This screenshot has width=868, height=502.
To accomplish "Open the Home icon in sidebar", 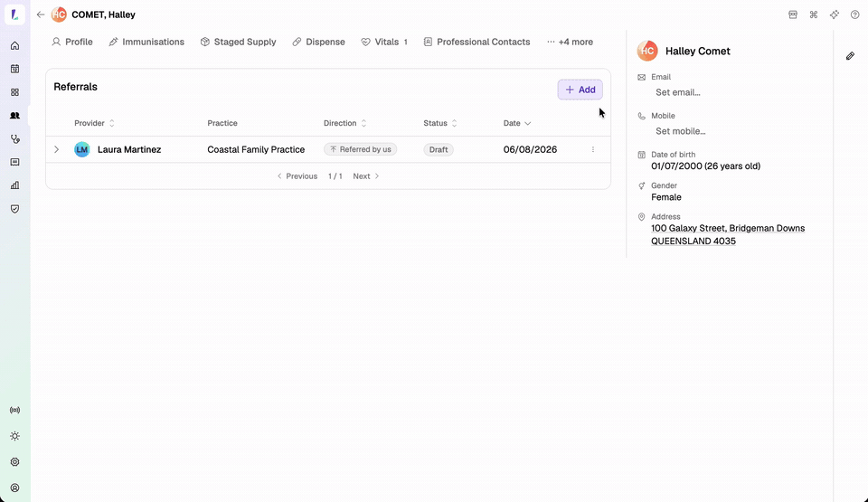I will [15, 45].
